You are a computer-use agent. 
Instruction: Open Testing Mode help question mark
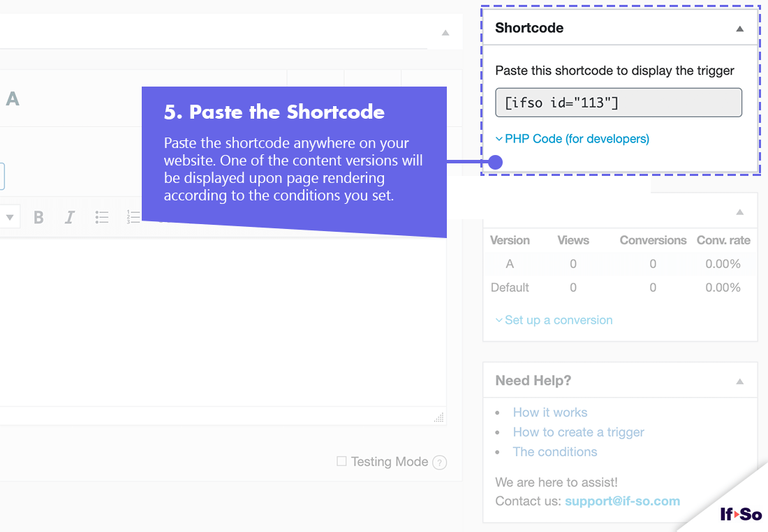click(x=440, y=462)
